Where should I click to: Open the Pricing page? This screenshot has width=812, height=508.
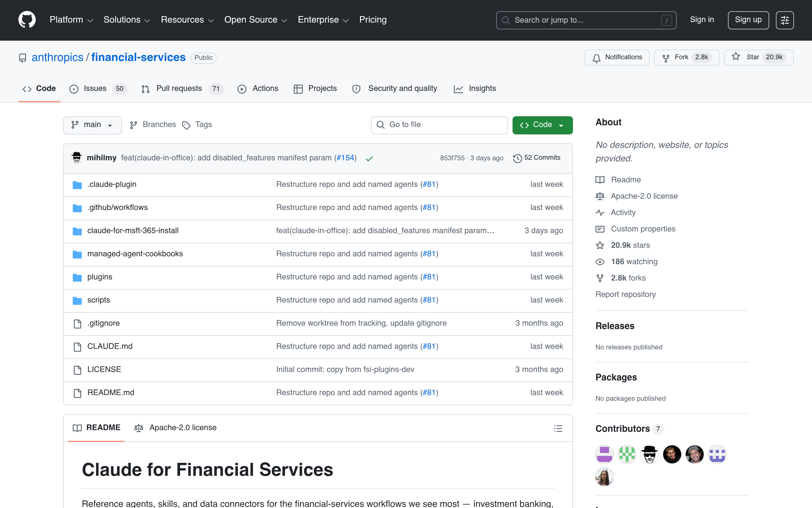(x=373, y=20)
